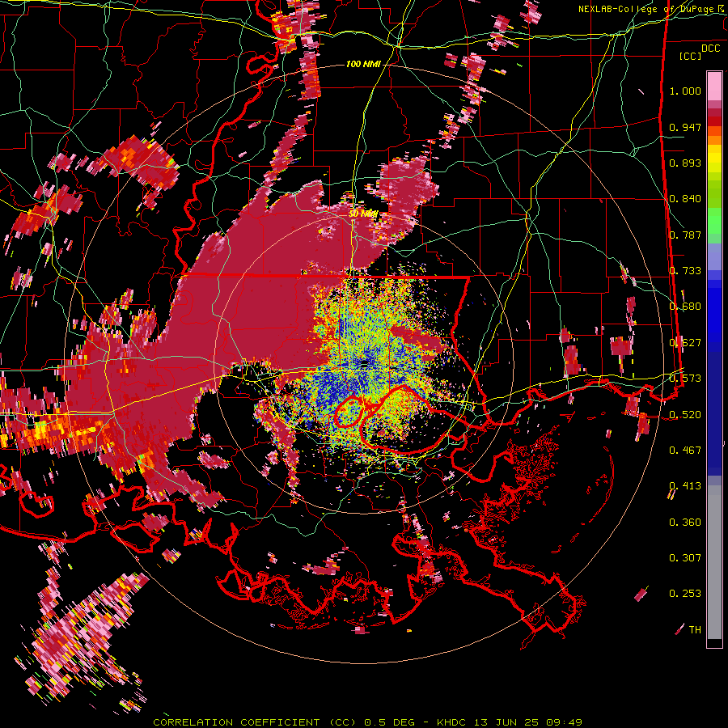The width and height of the screenshot is (728, 728).
Task: Click the [CC] legend unit label
Action: (691, 56)
